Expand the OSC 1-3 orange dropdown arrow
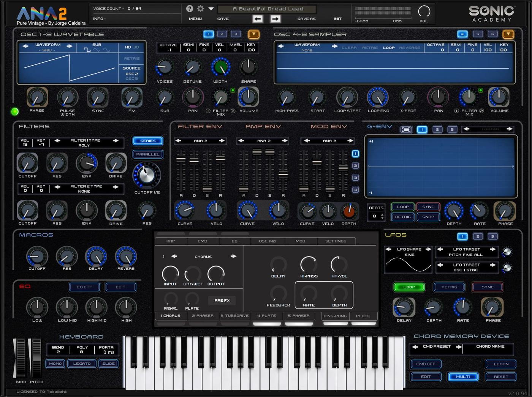The height and width of the screenshot is (397, 532). [x=253, y=35]
